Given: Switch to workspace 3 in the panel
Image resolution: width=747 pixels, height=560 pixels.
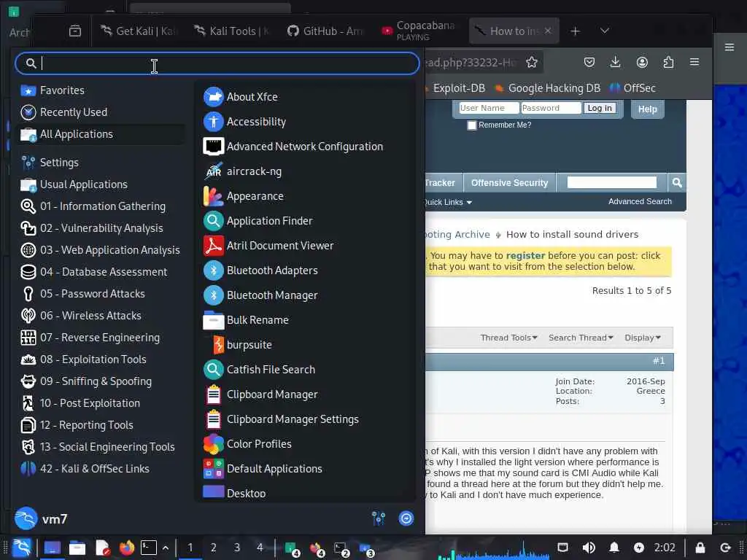Looking at the screenshot, I should pos(237,548).
